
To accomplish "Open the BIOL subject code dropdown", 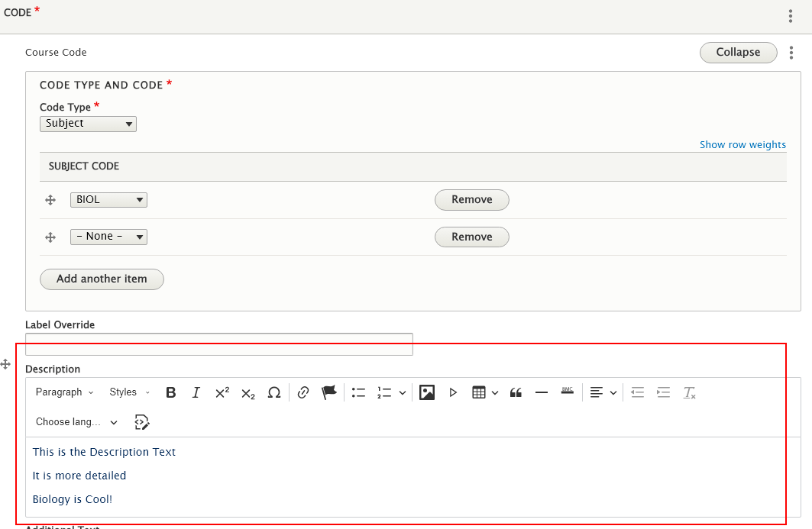I will pyautogui.click(x=108, y=199).
